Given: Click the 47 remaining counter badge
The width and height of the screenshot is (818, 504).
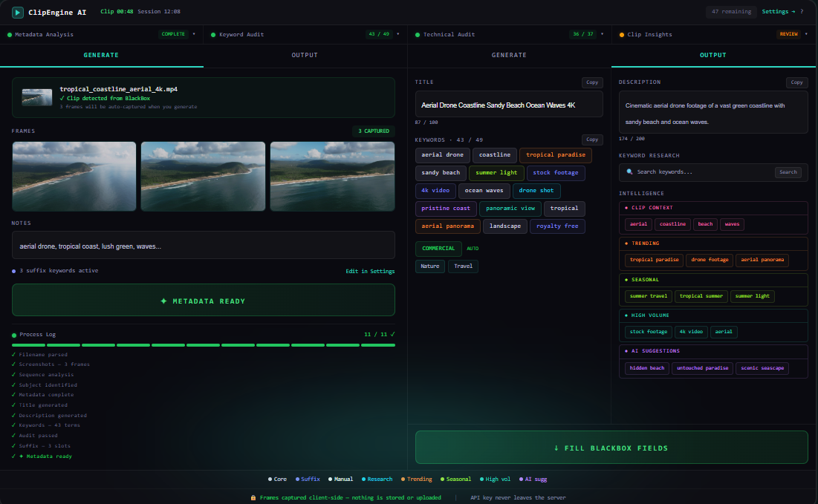Looking at the screenshot, I should [731, 11].
